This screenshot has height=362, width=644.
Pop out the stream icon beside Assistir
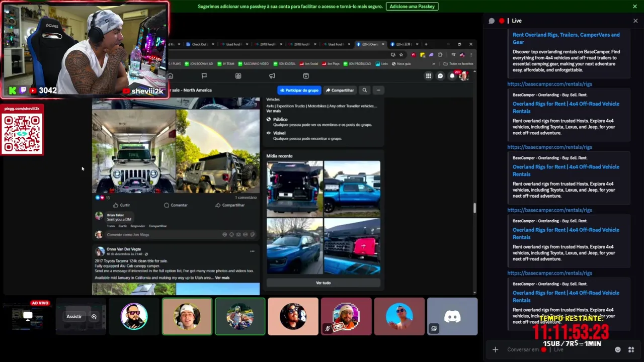pyautogui.click(x=94, y=317)
